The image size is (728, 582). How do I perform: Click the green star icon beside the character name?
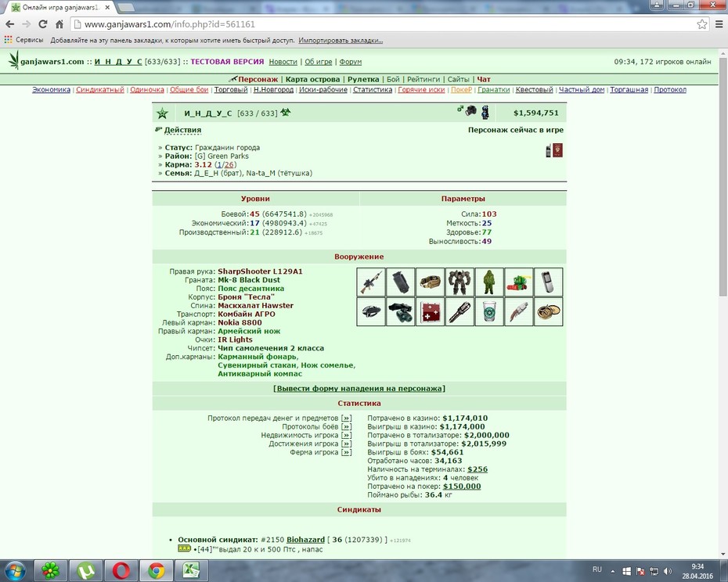(162, 113)
